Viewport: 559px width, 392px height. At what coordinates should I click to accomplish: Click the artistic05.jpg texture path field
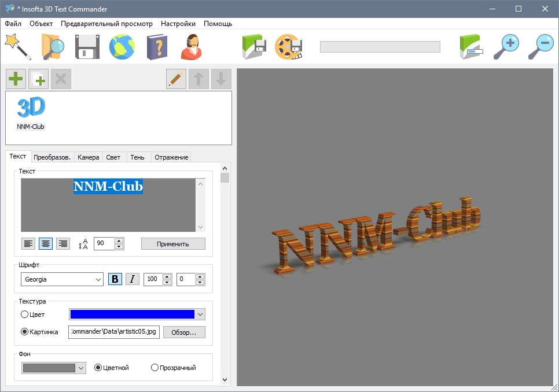click(114, 331)
